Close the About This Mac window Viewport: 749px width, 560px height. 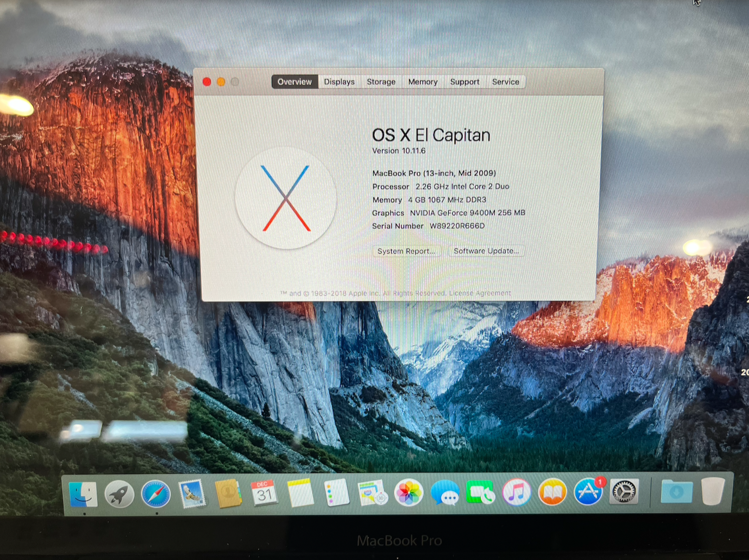point(206,82)
